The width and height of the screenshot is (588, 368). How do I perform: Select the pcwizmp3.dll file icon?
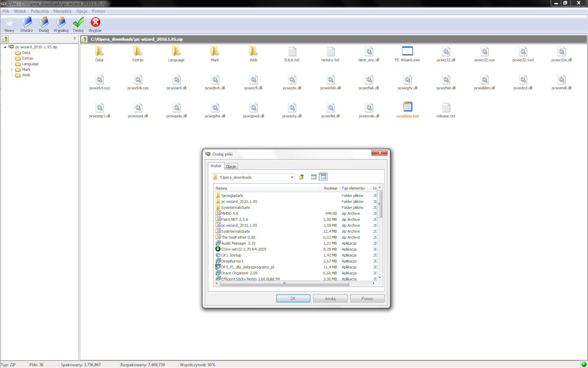tap(99, 107)
